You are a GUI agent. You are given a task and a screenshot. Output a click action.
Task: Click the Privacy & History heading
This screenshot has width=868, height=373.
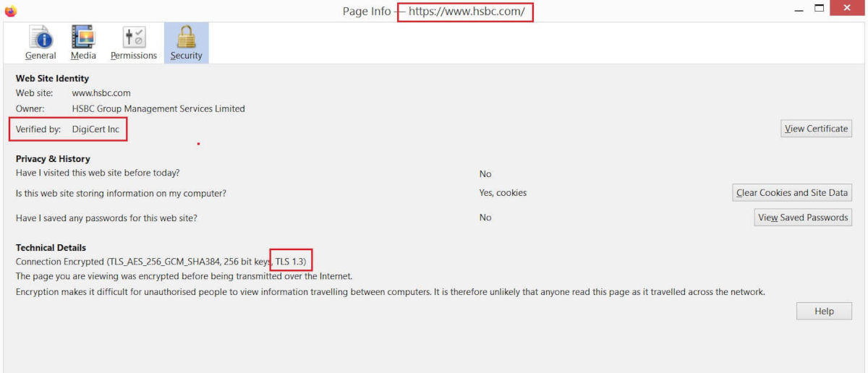pos(53,158)
